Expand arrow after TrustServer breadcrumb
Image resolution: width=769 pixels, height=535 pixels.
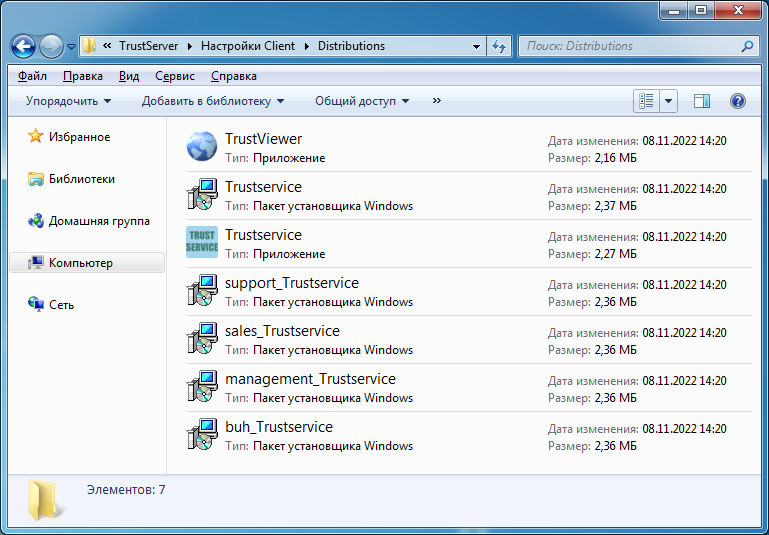click(190, 46)
